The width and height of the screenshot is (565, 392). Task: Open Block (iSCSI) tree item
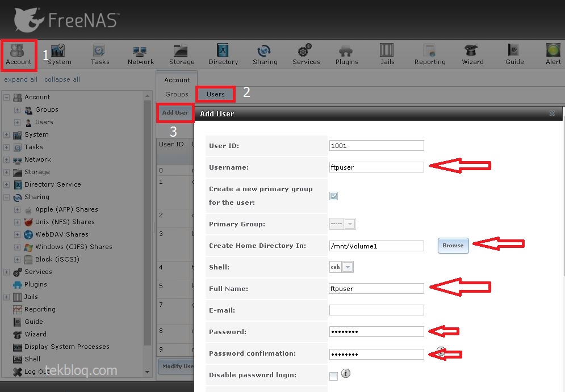(57, 259)
